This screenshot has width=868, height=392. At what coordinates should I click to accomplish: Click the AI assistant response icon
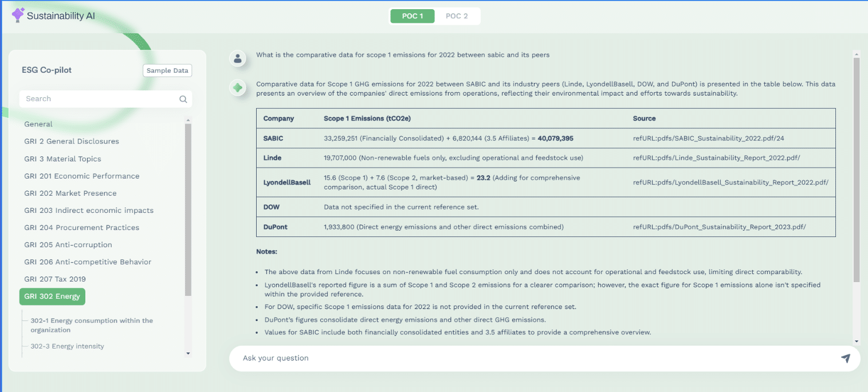pos(237,88)
